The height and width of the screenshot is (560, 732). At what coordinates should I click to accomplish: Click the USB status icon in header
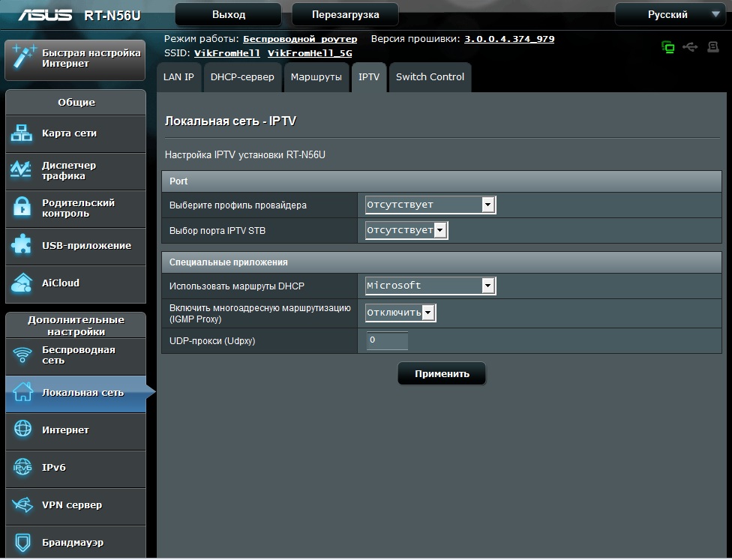point(690,47)
